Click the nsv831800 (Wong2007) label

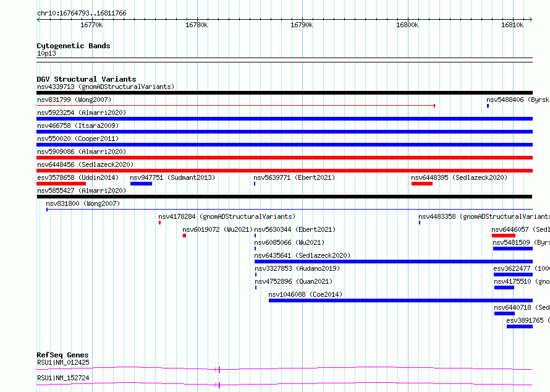[83, 203]
